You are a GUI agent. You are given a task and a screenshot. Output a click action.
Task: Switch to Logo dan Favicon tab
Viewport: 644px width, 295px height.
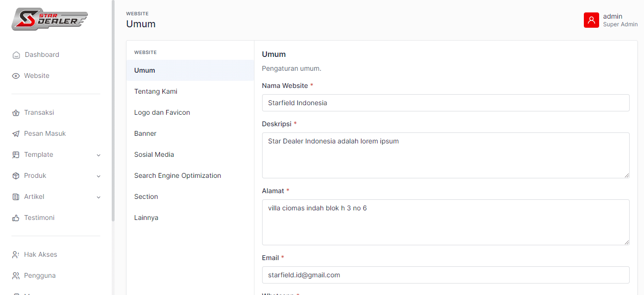[162, 112]
